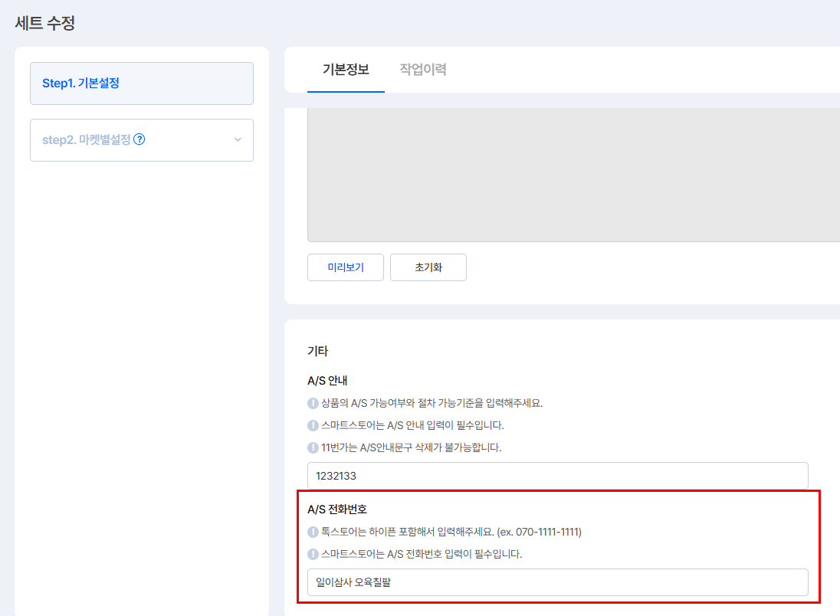
Task: Click the A/S 전화번호 label
Action: [x=337, y=509]
